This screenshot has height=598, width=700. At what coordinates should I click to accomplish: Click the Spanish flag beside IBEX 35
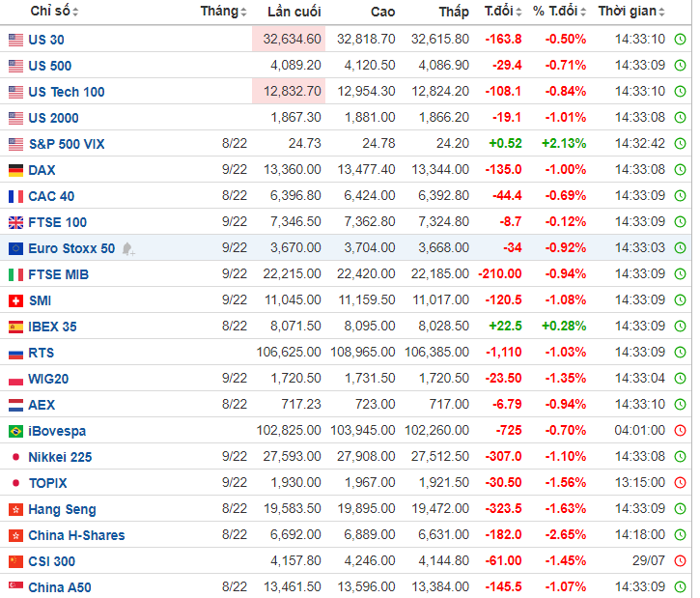[x=15, y=327]
